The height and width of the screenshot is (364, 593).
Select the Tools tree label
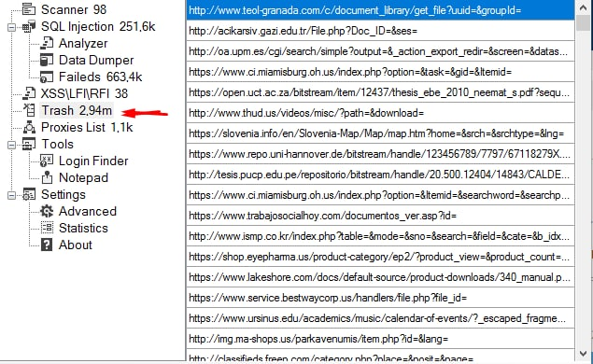pyautogui.click(x=57, y=144)
